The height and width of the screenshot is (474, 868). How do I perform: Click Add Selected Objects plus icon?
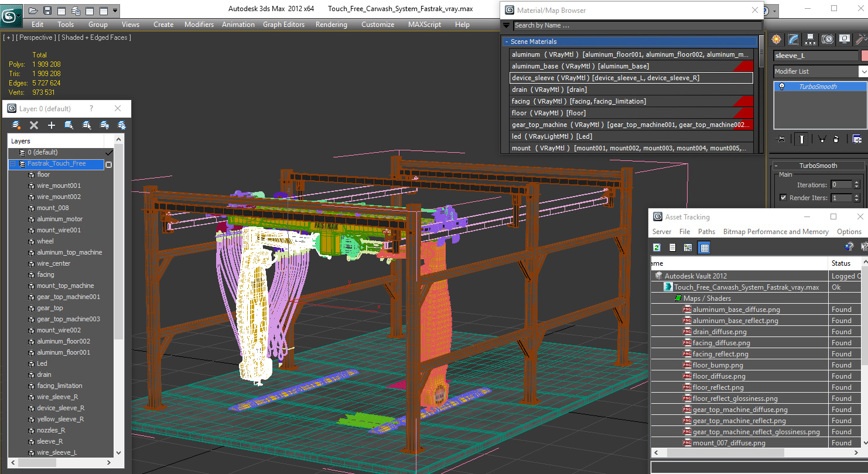(x=52, y=125)
